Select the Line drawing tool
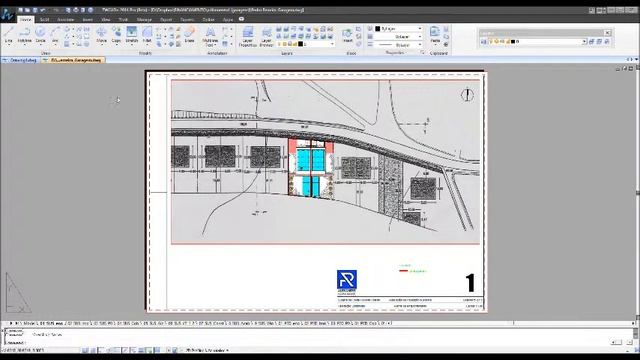Viewport: 640px width, 360px height. [9, 35]
